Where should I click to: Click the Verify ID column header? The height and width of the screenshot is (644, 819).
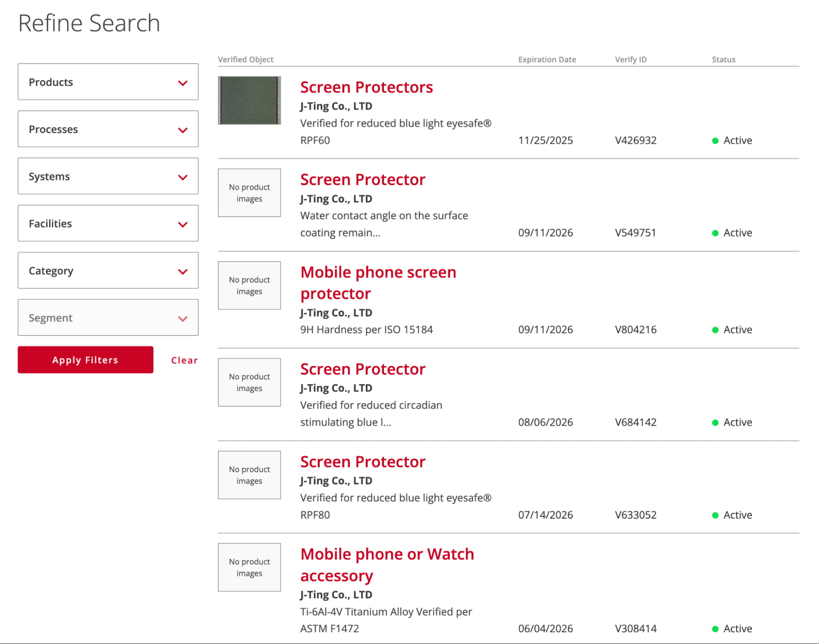pyautogui.click(x=631, y=59)
